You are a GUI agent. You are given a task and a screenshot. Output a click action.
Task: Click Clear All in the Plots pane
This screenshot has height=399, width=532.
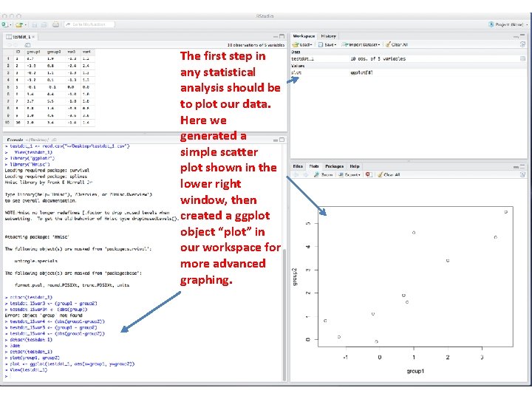389,174
